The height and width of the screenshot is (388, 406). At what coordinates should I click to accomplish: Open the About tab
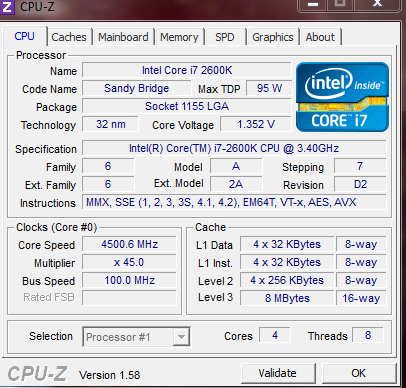(x=320, y=37)
